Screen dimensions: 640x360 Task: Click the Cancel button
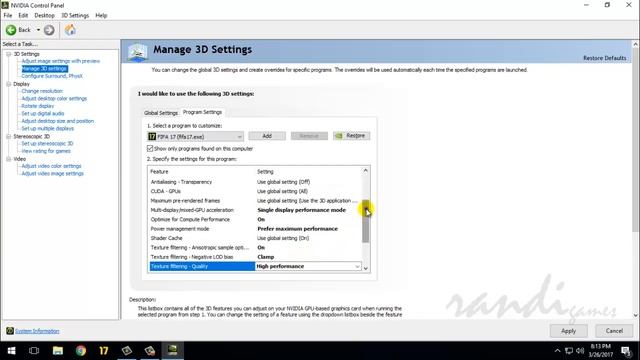click(x=614, y=331)
